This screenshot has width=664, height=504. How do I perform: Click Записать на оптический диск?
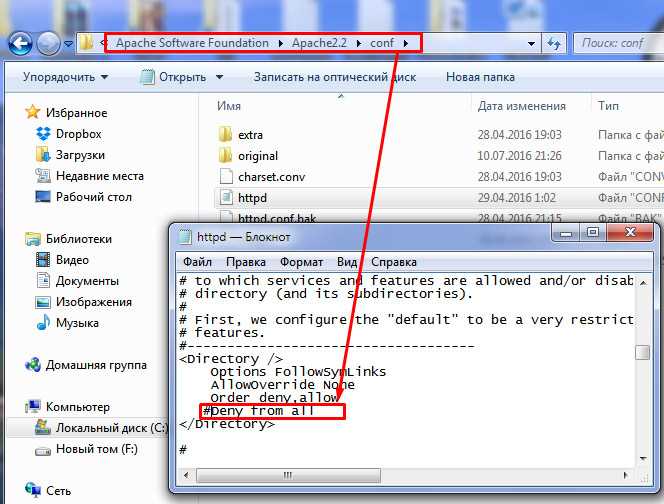coord(335,77)
